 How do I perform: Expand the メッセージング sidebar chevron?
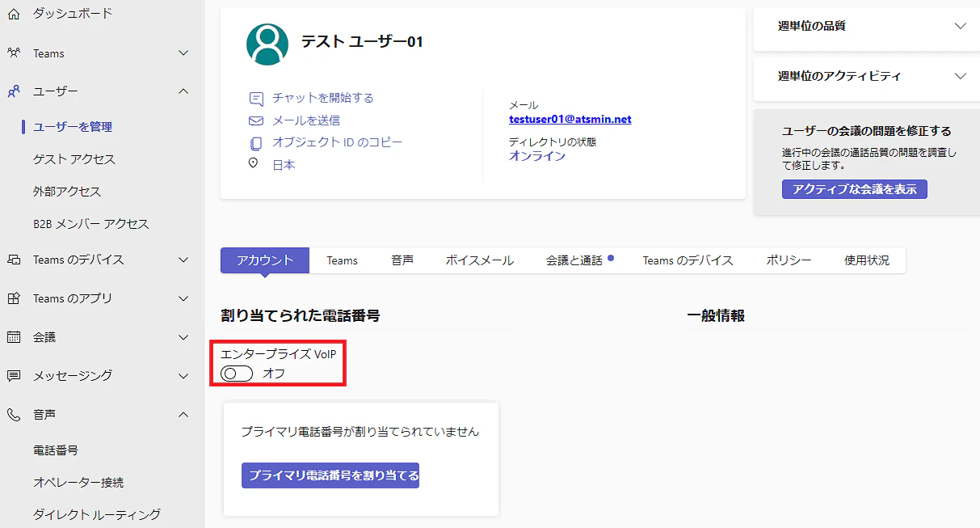[183, 376]
